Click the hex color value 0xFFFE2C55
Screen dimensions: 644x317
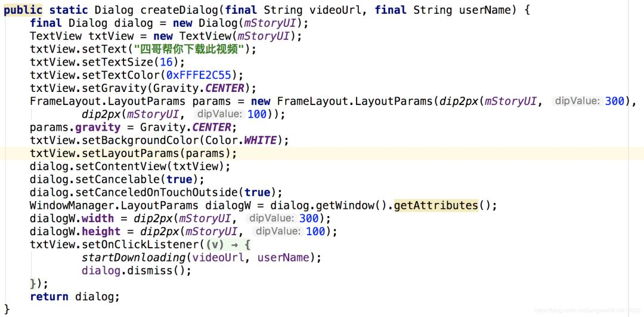point(199,76)
